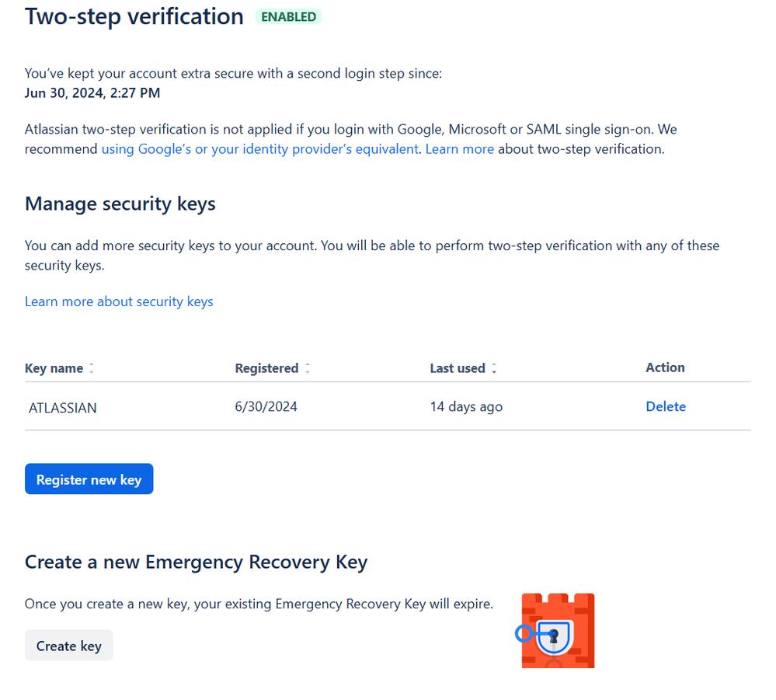Click the Two-step verification page heading

tap(134, 16)
